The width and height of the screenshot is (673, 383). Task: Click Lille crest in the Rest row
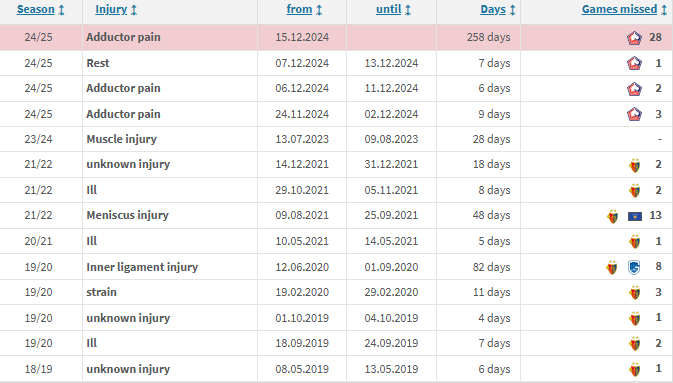pos(634,64)
